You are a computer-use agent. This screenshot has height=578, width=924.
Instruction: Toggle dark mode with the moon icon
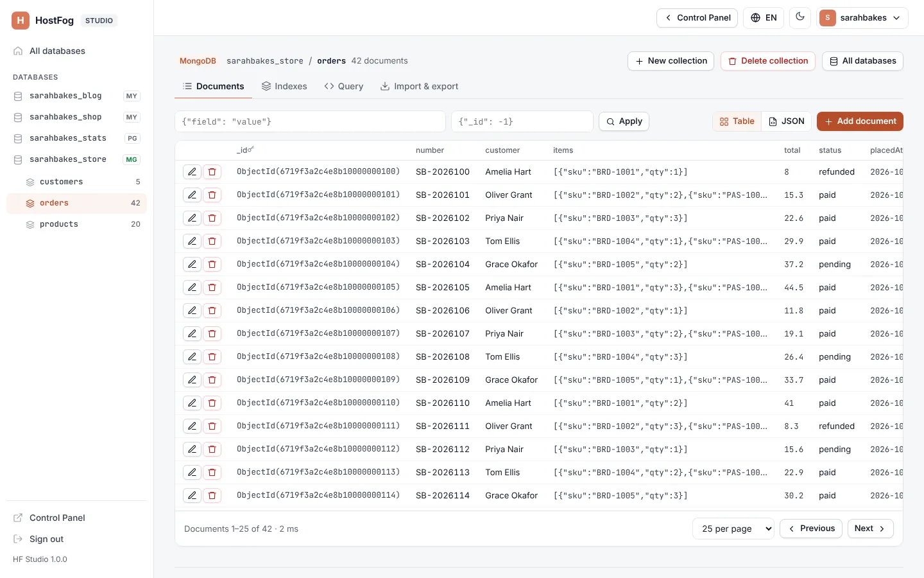pos(800,17)
